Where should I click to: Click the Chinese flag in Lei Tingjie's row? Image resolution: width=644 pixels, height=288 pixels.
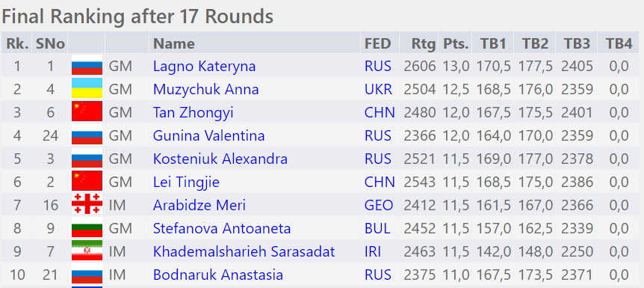point(87,182)
